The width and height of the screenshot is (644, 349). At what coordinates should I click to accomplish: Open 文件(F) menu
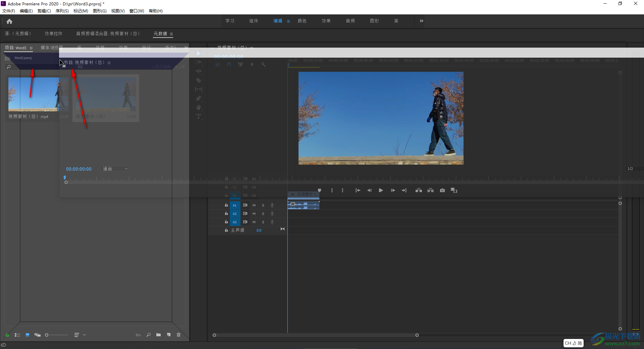[x=9, y=11]
